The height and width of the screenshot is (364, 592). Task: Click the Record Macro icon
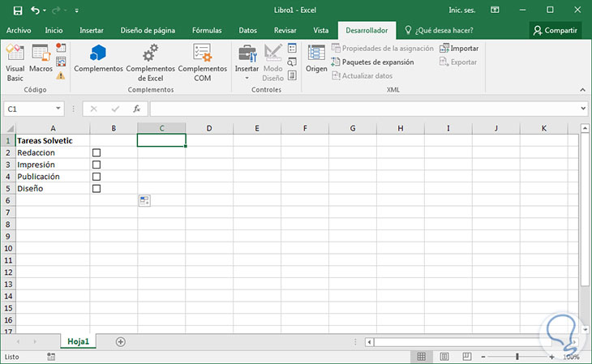coord(61,48)
